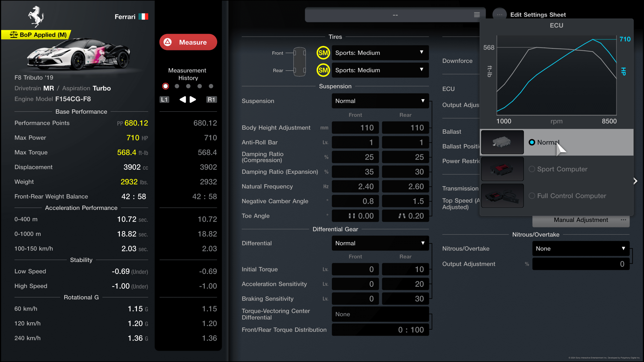
Task: Open the Nitrous/Overtake dropdown set to None
Action: pyautogui.click(x=580, y=248)
